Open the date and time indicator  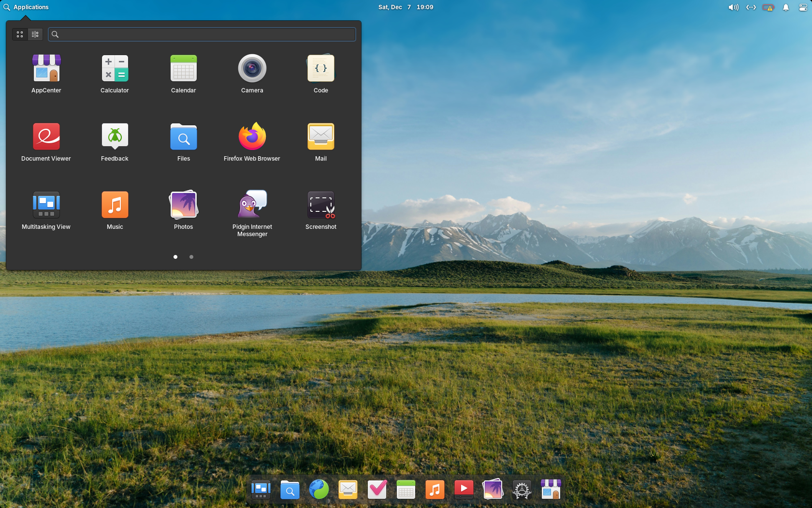click(406, 7)
